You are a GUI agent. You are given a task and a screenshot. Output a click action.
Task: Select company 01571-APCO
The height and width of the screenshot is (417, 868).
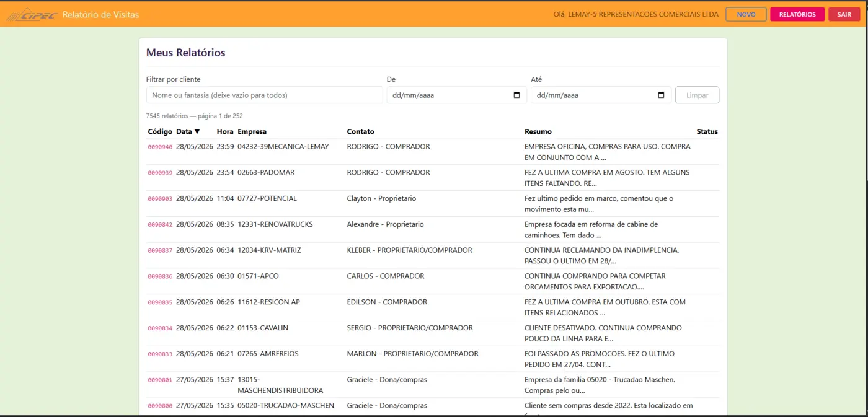coord(259,276)
